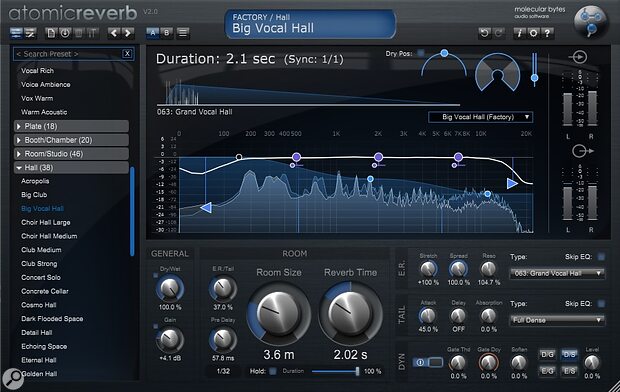Screen dimensions: 620x392
Task: Open the TAIL Type Full Dense dropdown
Action: (558, 320)
